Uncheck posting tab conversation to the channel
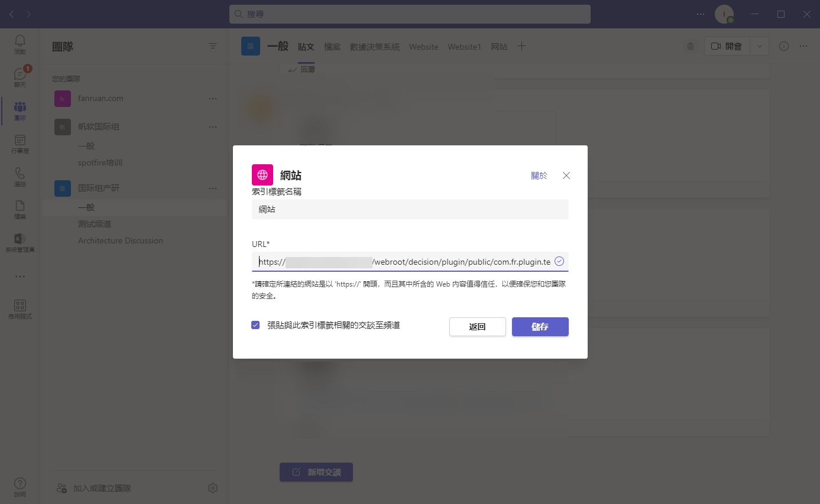The width and height of the screenshot is (820, 504). click(255, 324)
